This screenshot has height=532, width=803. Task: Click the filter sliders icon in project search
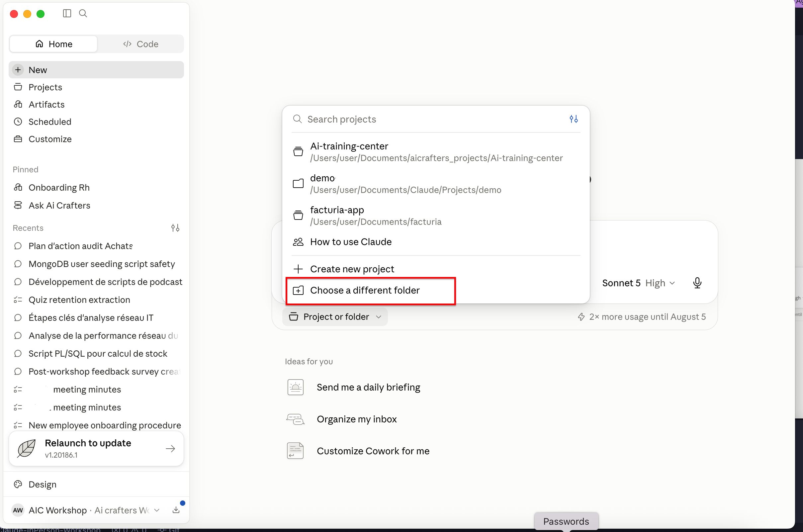point(574,119)
